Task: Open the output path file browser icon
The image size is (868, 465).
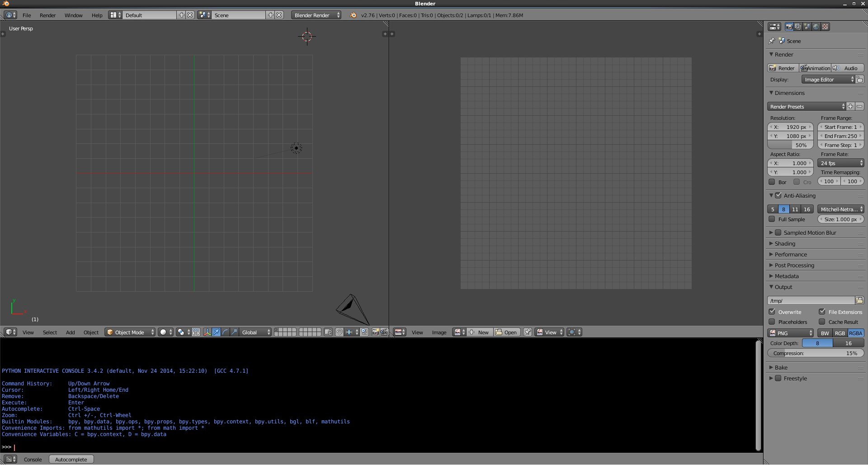Action: tap(859, 300)
